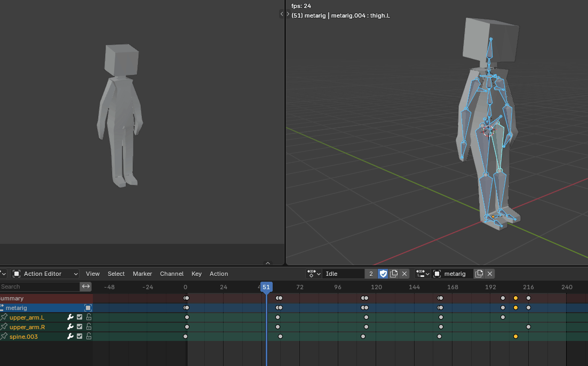The width and height of the screenshot is (588, 366).
Task: Click the frame 51 playhead marker
Action: tap(266, 287)
